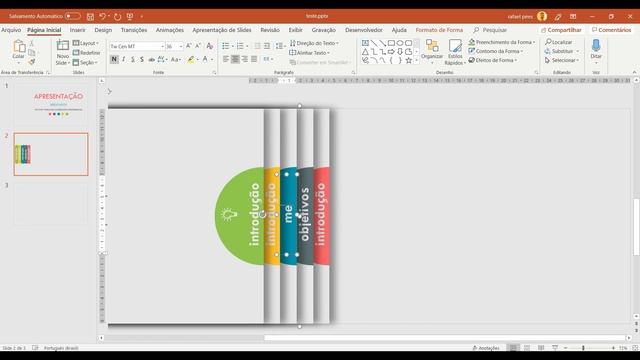Click the Comentários button
The height and width of the screenshot is (360, 640).
[x=611, y=30]
